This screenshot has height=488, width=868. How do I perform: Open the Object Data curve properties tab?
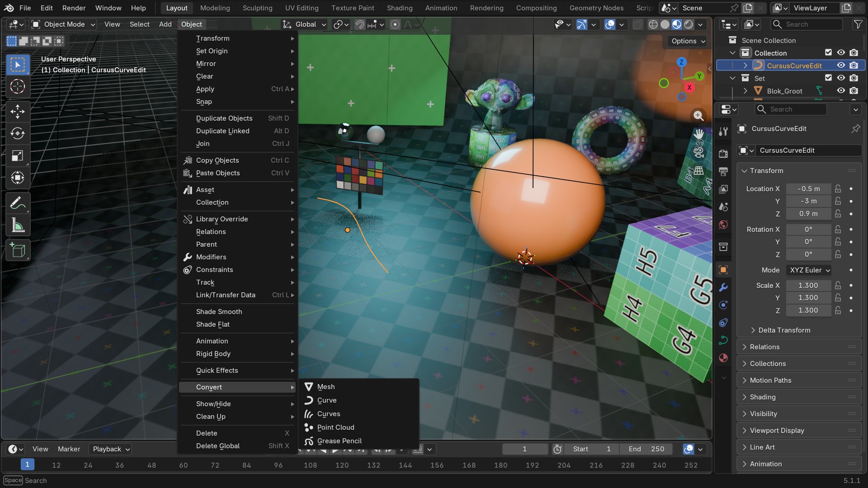coord(723,340)
